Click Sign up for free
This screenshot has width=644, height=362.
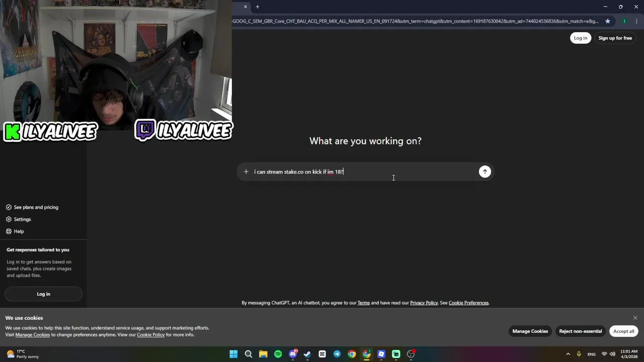615,38
